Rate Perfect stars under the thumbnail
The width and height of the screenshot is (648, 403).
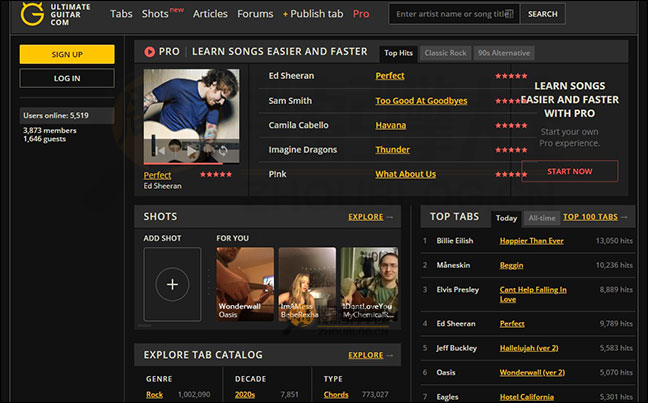(216, 174)
